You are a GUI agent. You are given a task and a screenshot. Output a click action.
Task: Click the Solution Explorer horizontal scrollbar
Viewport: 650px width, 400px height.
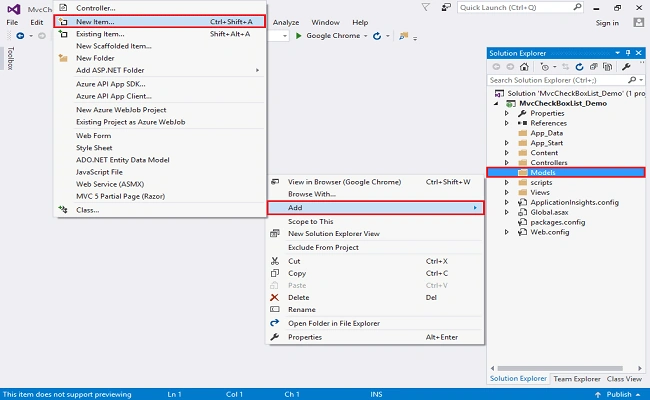[x=560, y=368]
